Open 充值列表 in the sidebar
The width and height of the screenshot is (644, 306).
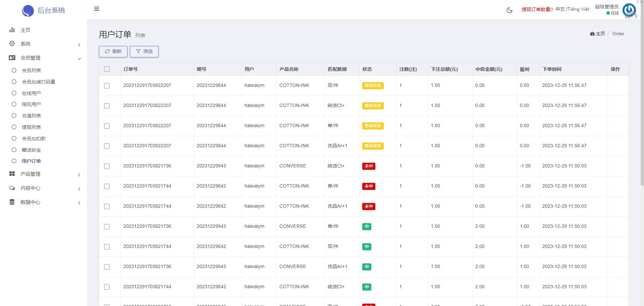(x=31, y=116)
